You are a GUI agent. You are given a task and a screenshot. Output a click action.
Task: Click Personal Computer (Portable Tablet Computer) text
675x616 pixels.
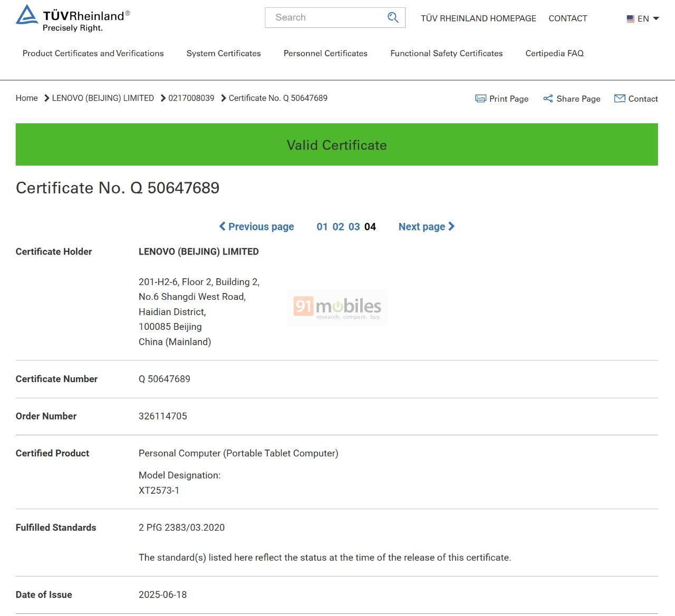pos(238,453)
